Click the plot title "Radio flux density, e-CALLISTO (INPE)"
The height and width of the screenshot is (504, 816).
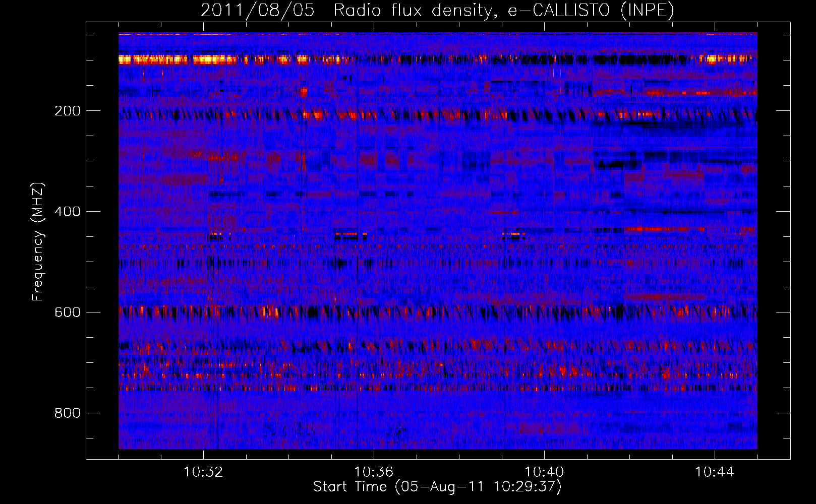pos(504,10)
